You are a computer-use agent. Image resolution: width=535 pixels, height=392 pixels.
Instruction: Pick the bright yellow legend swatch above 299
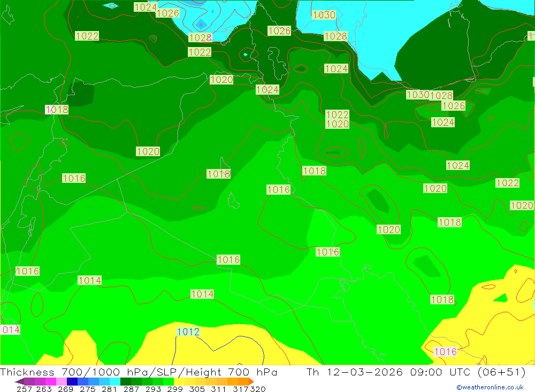[x=179, y=381]
